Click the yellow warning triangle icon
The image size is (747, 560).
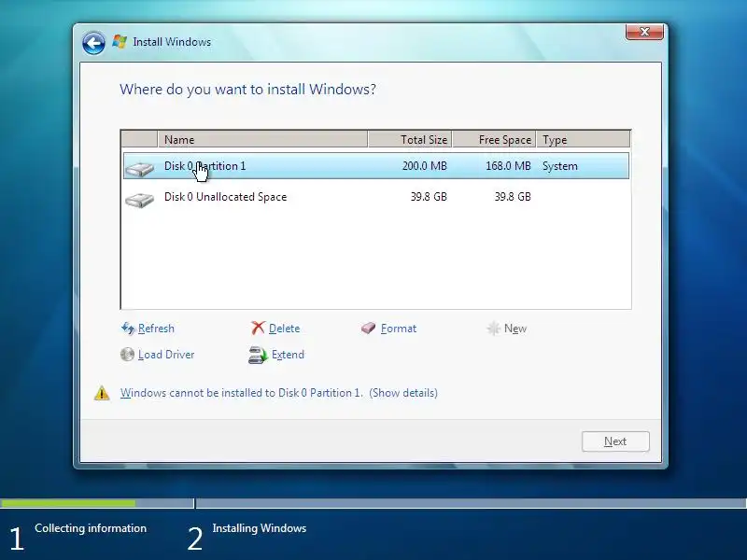[x=102, y=393]
